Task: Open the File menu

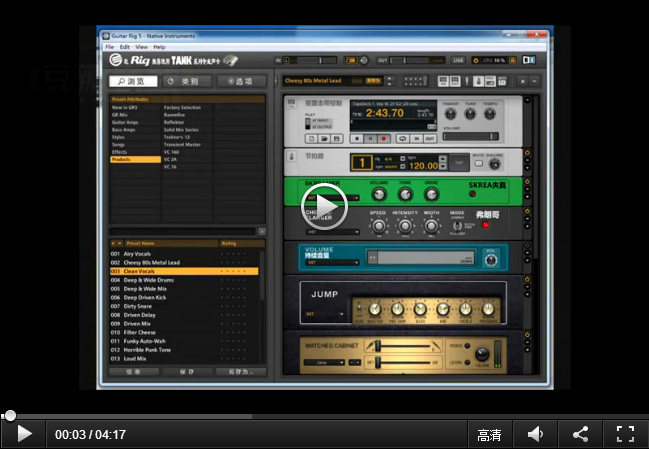Action: (x=110, y=47)
